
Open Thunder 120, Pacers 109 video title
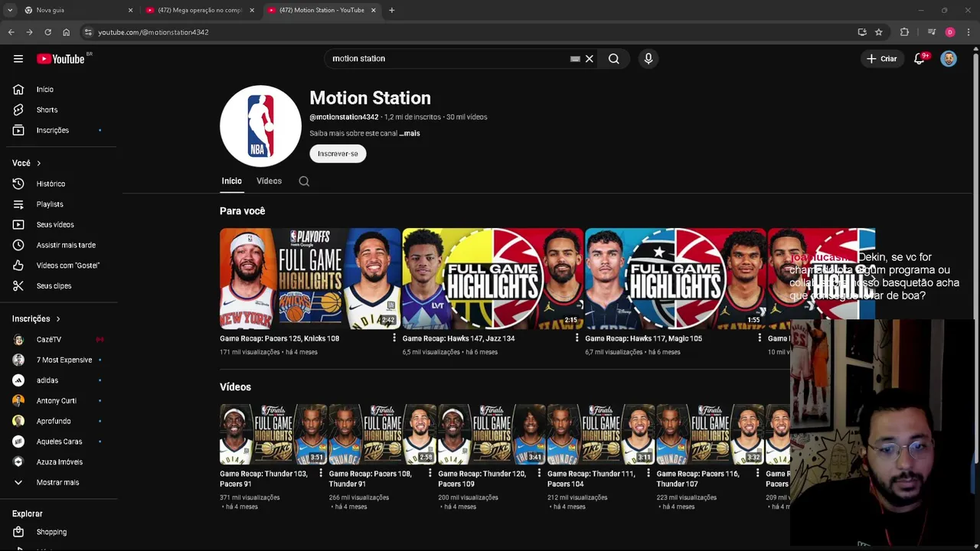482,478
